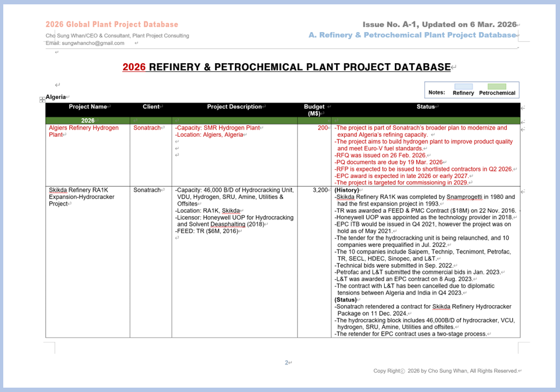Click the budget value 3,200
The height and width of the screenshot is (392, 560).
[x=320, y=190]
